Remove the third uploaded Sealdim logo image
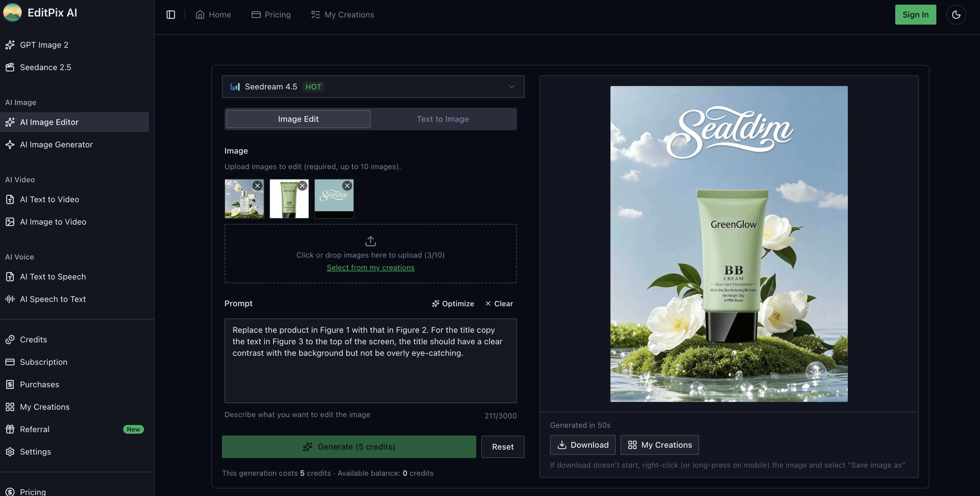Screen dimensions: 980x496 pos(347,186)
